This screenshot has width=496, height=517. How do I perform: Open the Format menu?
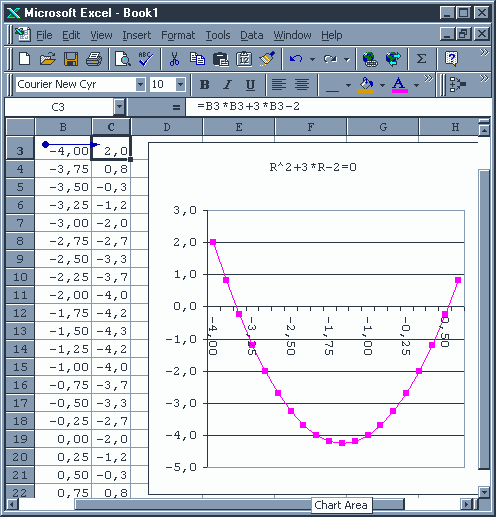pos(178,35)
